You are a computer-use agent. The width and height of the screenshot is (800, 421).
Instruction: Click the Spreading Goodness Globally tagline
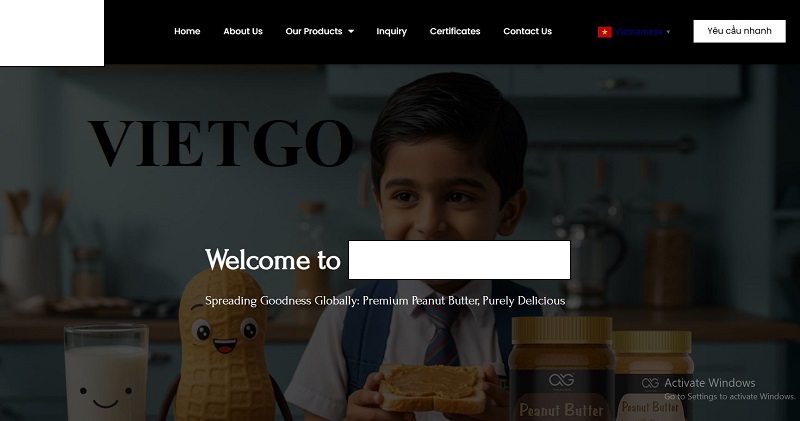385,301
